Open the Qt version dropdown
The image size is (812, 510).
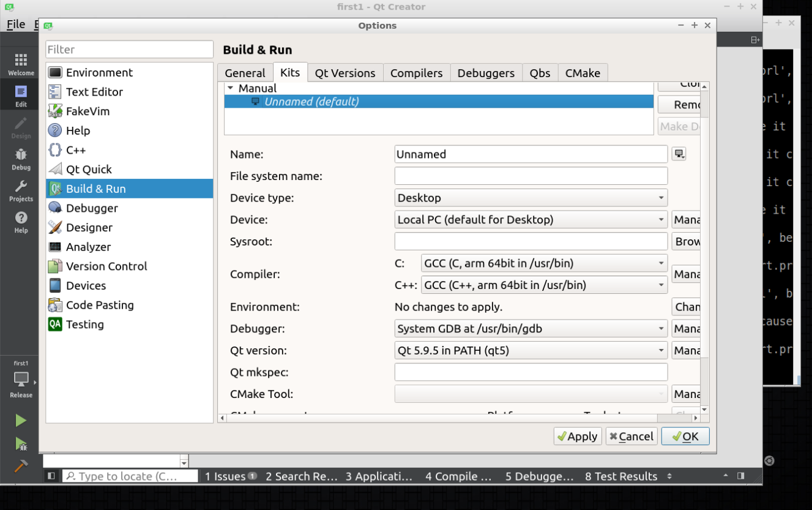point(531,351)
